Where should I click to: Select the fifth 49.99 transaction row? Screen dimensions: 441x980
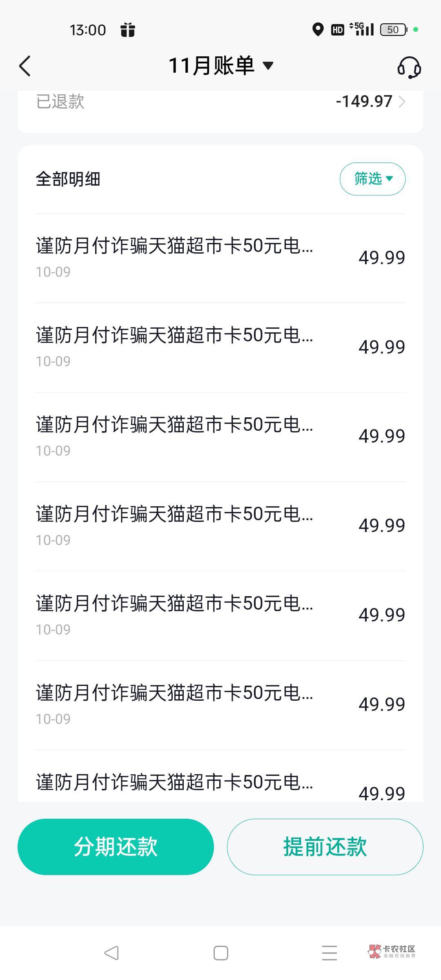(x=220, y=615)
